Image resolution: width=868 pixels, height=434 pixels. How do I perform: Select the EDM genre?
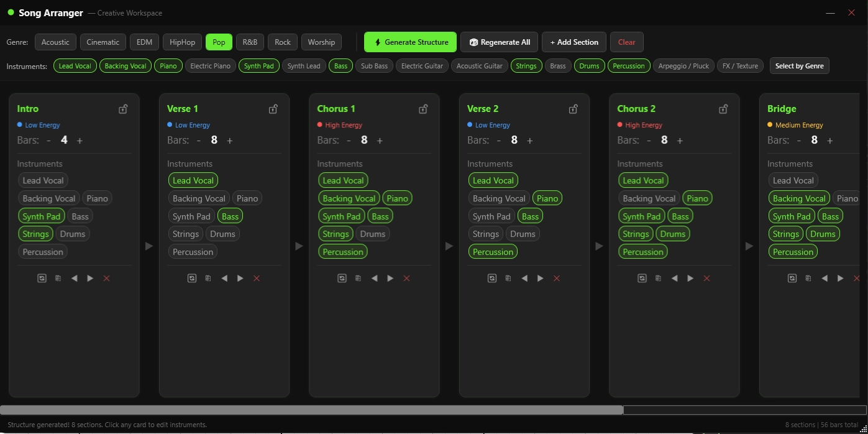tap(144, 42)
